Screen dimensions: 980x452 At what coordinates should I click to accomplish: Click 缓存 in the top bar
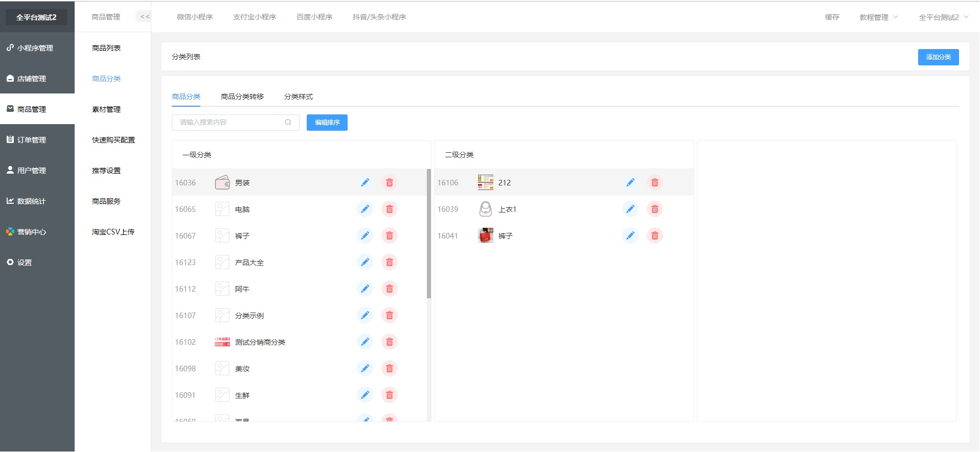tap(832, 17)
